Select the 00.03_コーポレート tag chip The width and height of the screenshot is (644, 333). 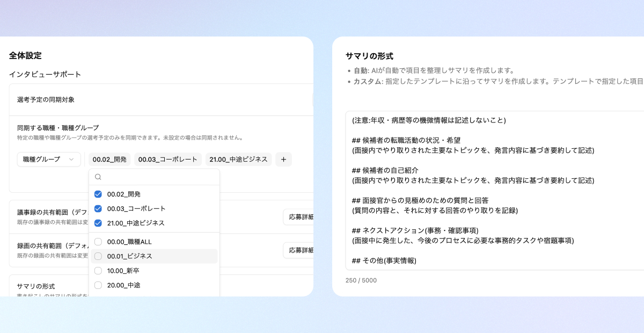coord(168,160)
